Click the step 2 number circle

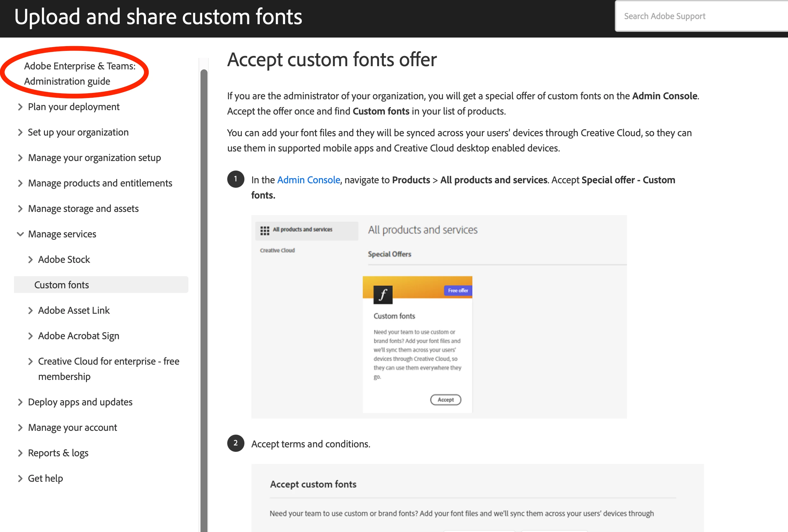click(x=236, y=443)
